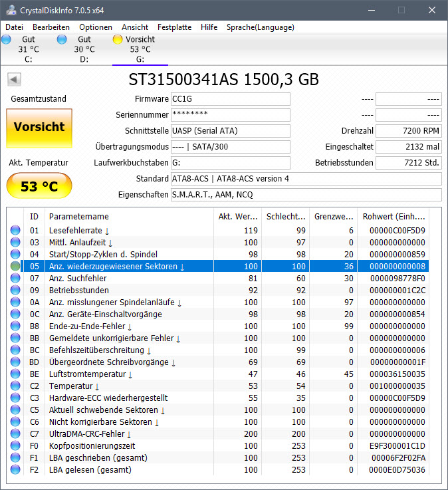Click the Betriebsstunden value 7212 Std.
This screenshot has height=490, width=448.
point(409,163)
